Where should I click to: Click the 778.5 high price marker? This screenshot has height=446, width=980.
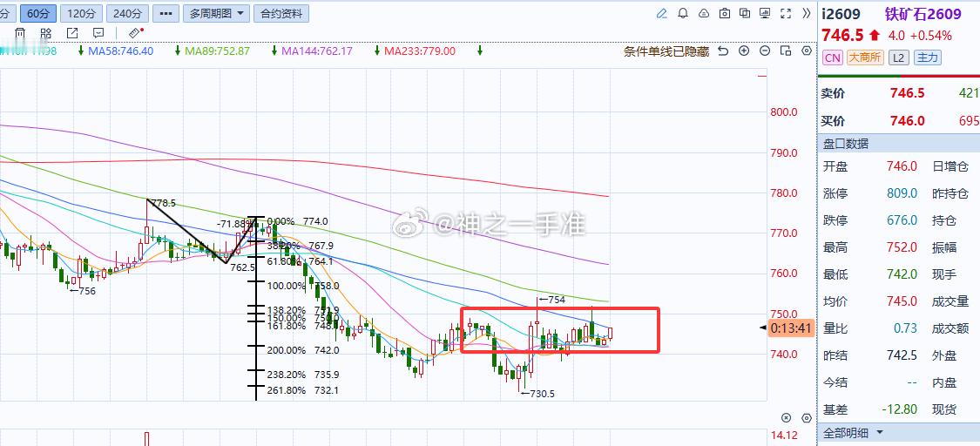click(x=164, y=203)
